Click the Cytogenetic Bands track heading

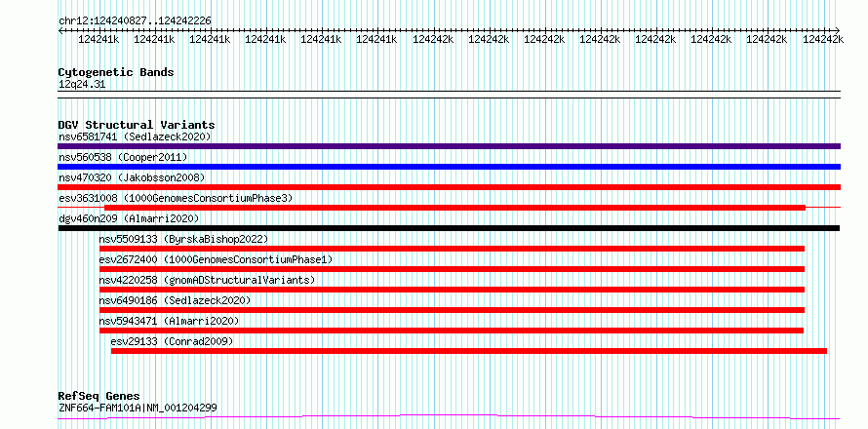pos(116,72)
